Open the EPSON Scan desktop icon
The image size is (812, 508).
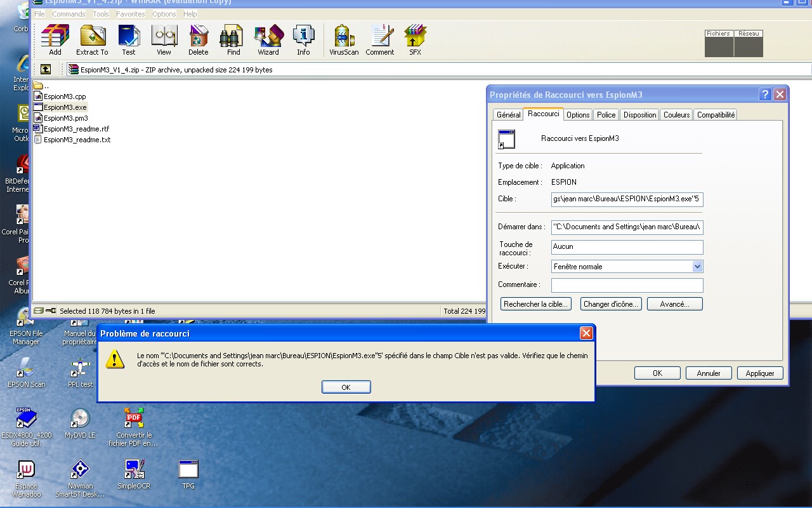[x=26, y=373]
